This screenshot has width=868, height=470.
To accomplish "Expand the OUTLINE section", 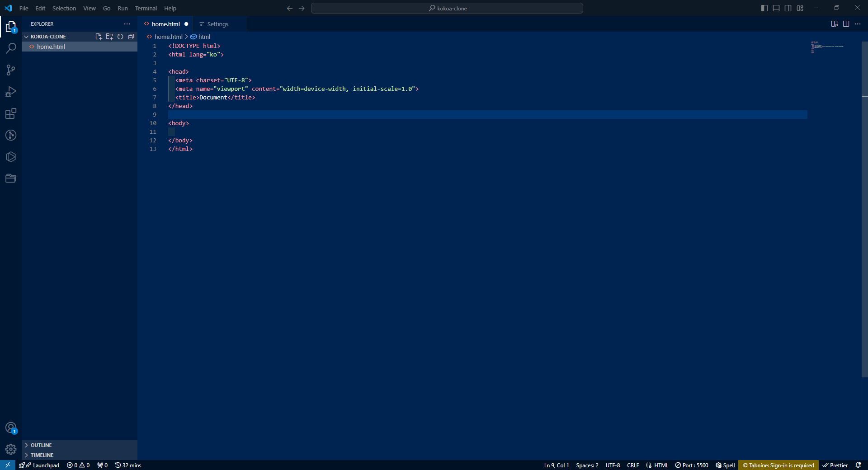I will 80,445.
